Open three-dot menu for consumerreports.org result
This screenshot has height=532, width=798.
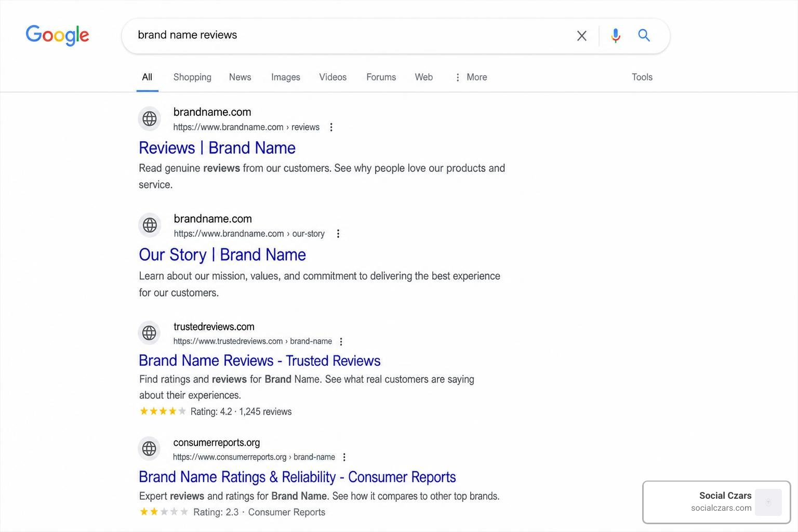point(344,457)
